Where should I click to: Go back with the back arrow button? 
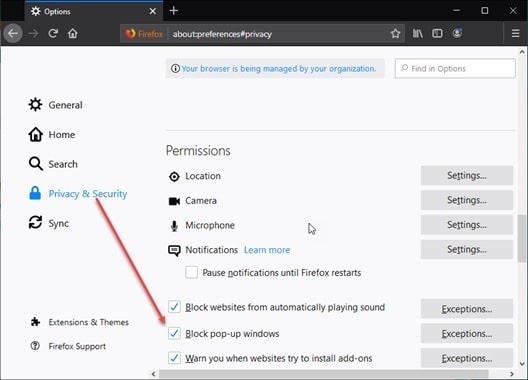click(x=13, y=33)
